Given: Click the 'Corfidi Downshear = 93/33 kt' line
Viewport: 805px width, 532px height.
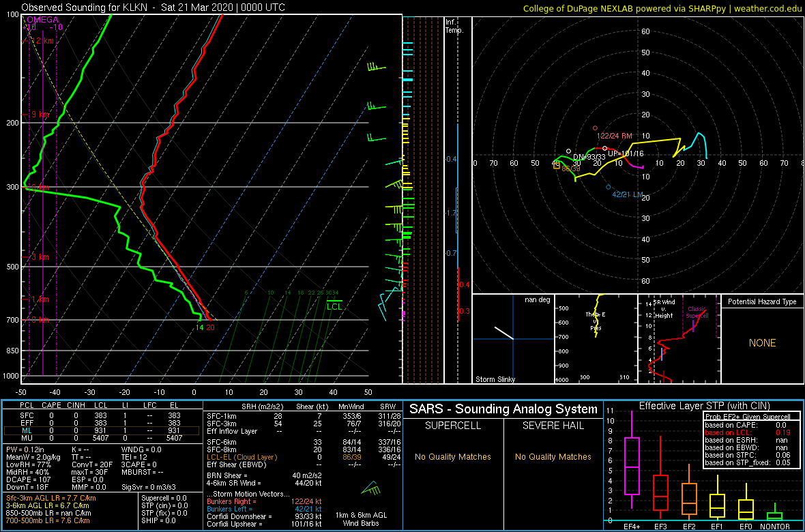Looking at the screenshot, I should [264, 516].
